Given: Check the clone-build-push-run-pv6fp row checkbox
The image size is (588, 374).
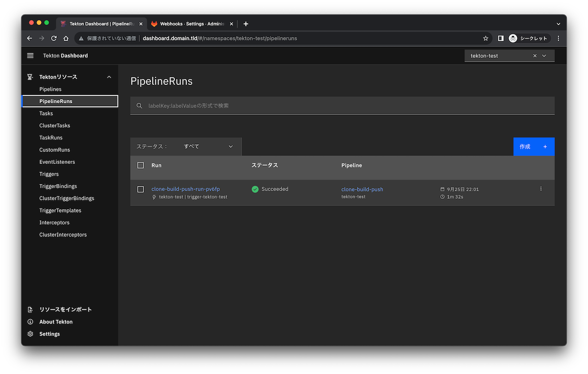Looking at the screenshot, I should [141, 189].
